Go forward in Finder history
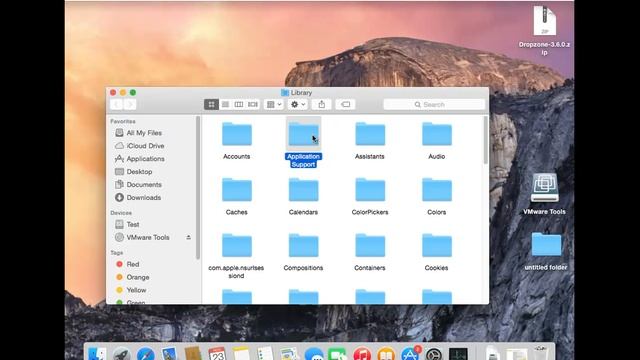The width and height of the screenshot is (640, 360). click(130, 104)
